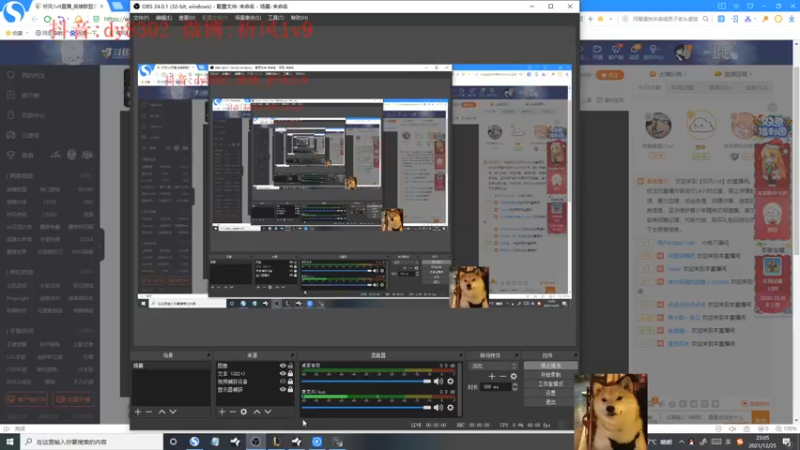The width and height of the screenshot is (800, 450).
Task: Undock the Audio Mixer panel with its header icon
Action: [x=461, y=355]
